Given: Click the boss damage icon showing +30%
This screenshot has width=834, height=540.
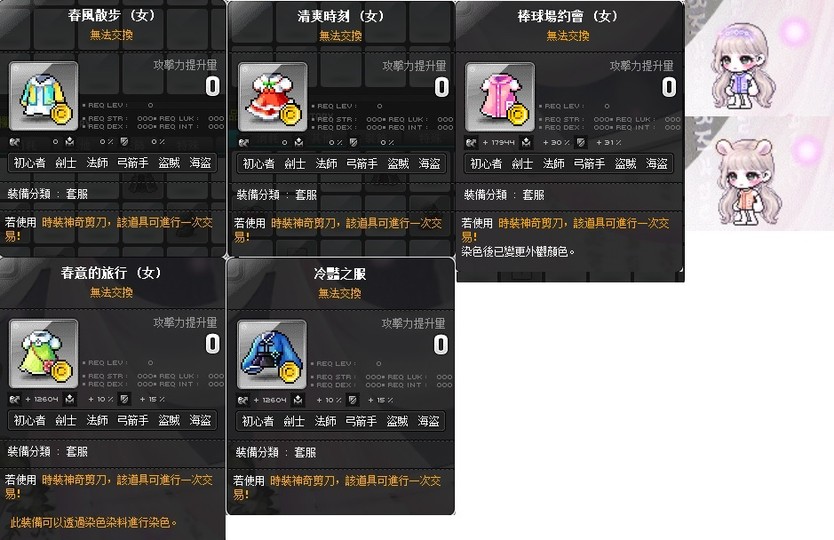Looking at the screenshot, I should pos(526,143).
